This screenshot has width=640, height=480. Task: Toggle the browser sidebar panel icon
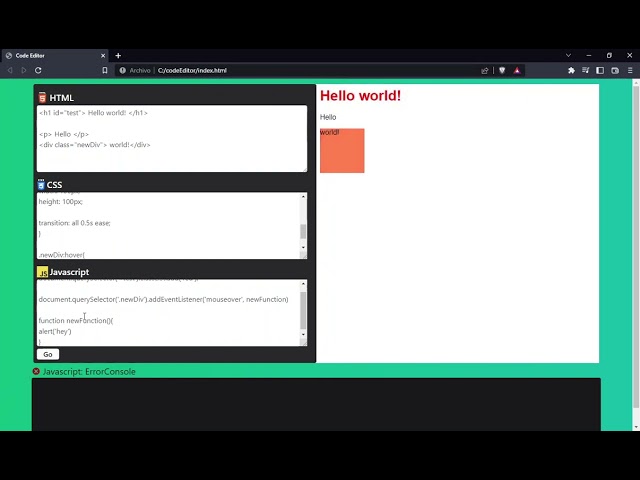(600, 70)
